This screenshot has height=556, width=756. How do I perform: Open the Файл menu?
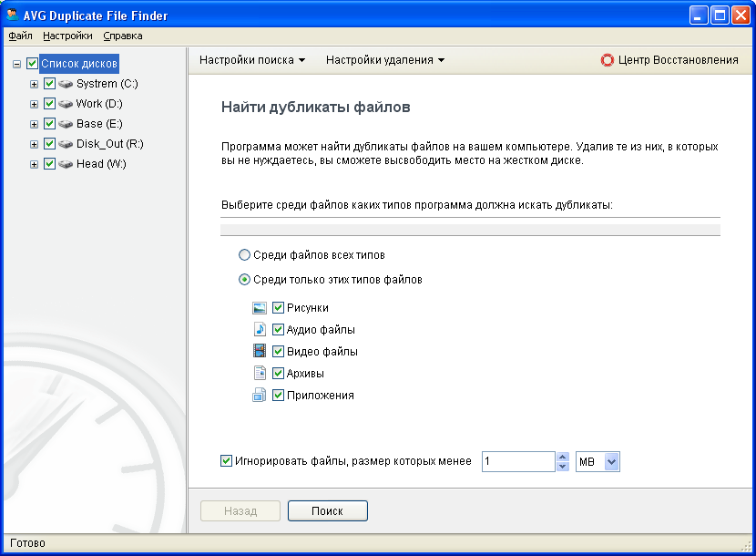pos(20,36)
